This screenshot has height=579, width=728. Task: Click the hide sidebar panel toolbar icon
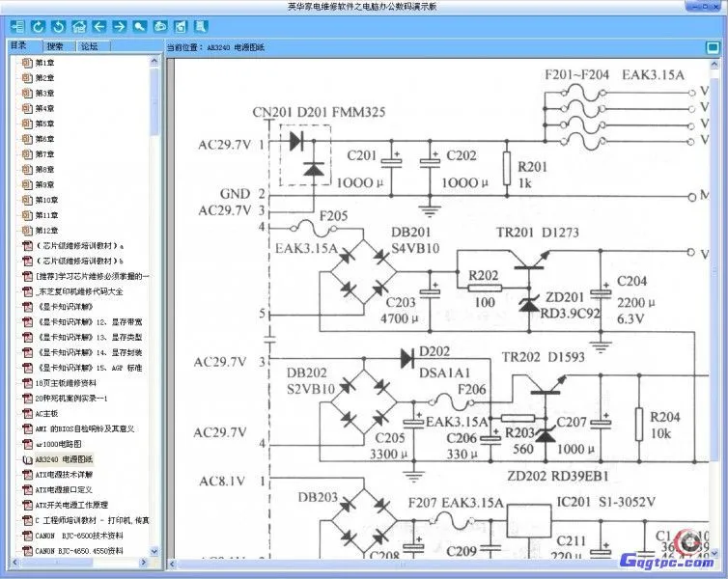click(x=17, y=26)
